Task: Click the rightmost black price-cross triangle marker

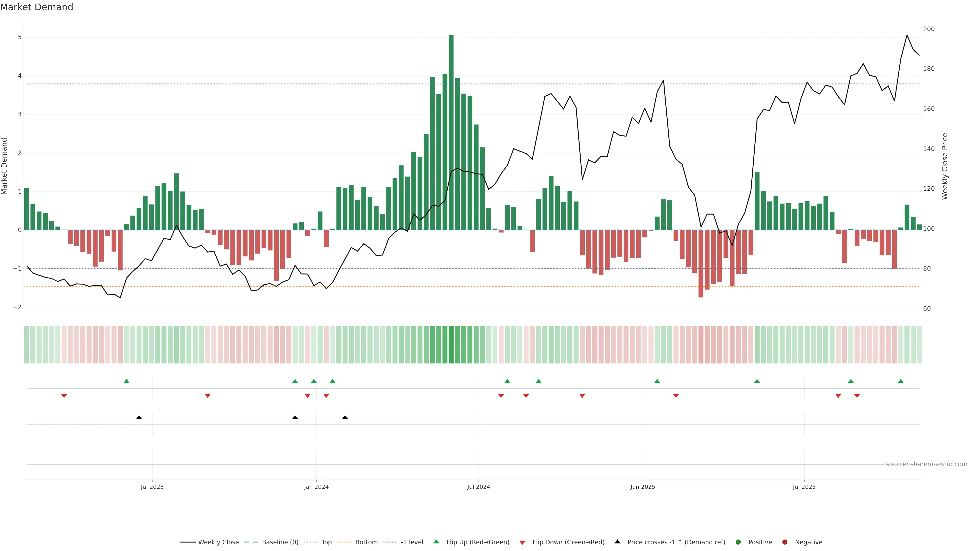Action: tap(345, 418)
